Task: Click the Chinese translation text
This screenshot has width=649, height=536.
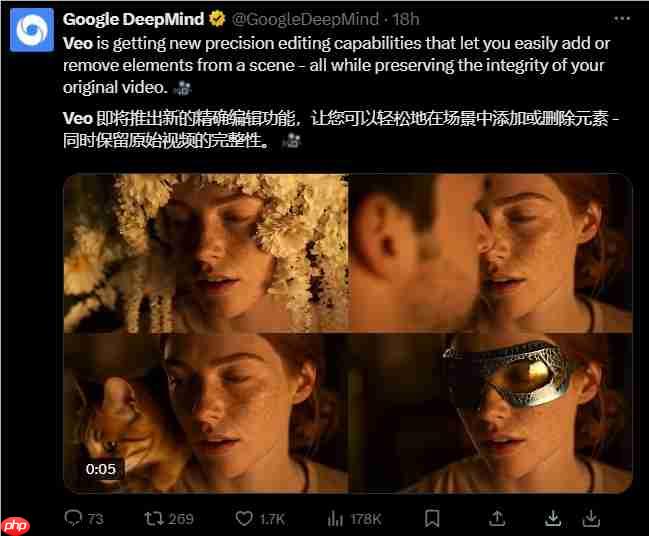Action: click(x=330, y=130)
